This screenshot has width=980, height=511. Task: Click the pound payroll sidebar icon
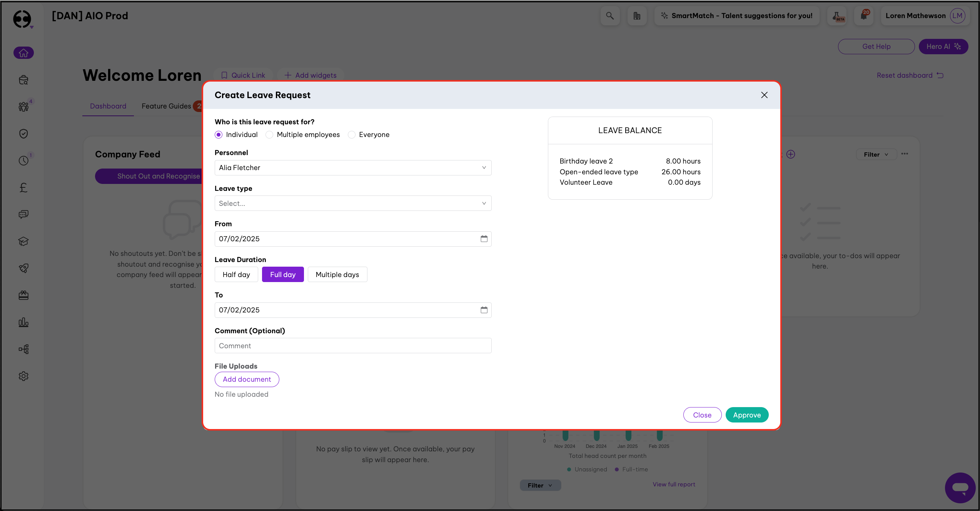(x=23, y=187)
